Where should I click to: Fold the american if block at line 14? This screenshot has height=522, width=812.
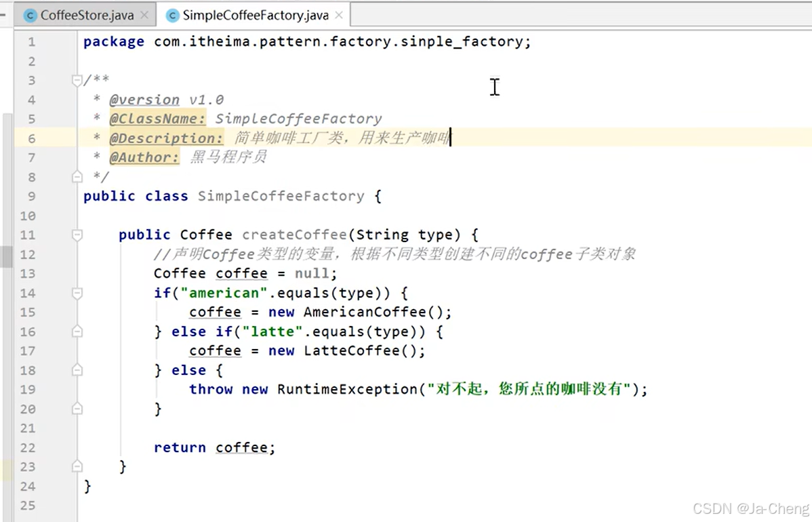77,293
